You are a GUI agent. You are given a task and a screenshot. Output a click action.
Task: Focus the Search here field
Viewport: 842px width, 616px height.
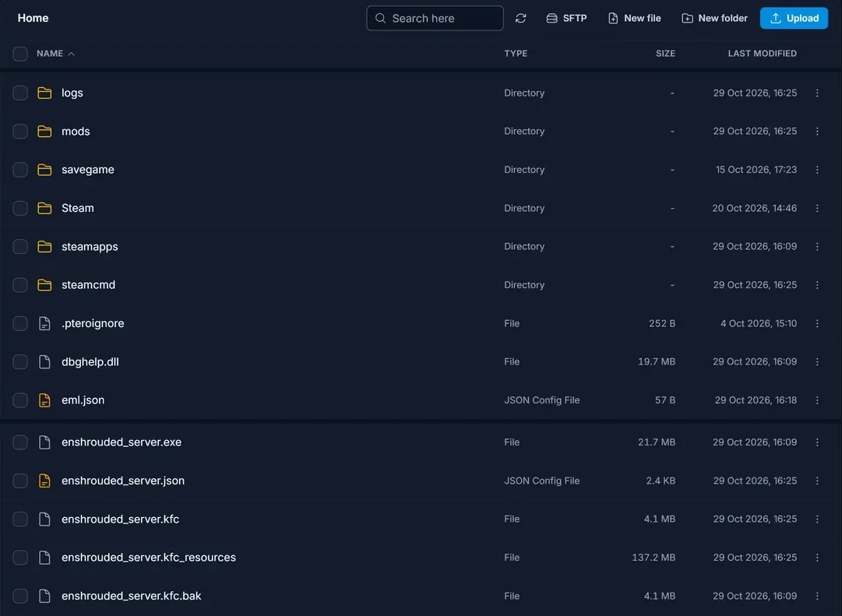(435, 18)
